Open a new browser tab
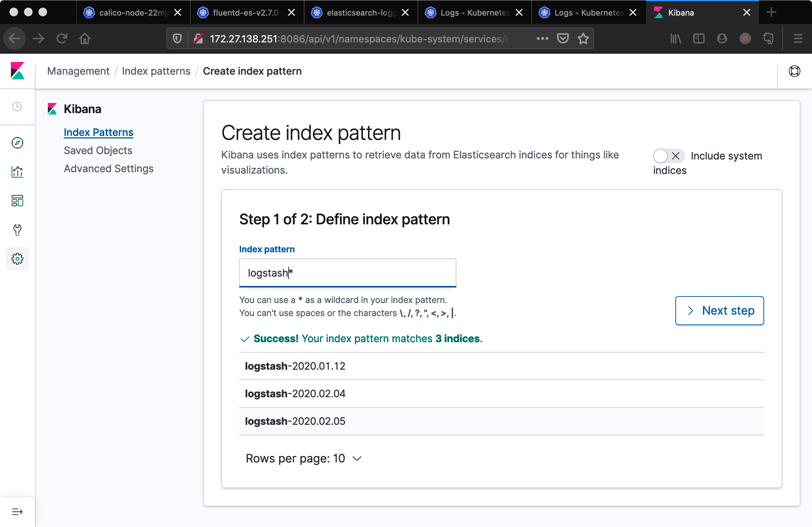Viewport: 812px width, 527px height. click(x=771, y=12)
